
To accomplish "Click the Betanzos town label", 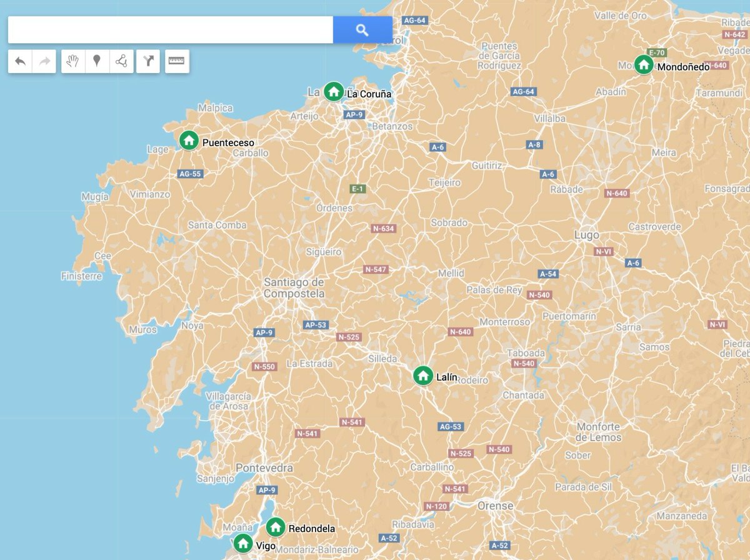I will tap(392, 126).
